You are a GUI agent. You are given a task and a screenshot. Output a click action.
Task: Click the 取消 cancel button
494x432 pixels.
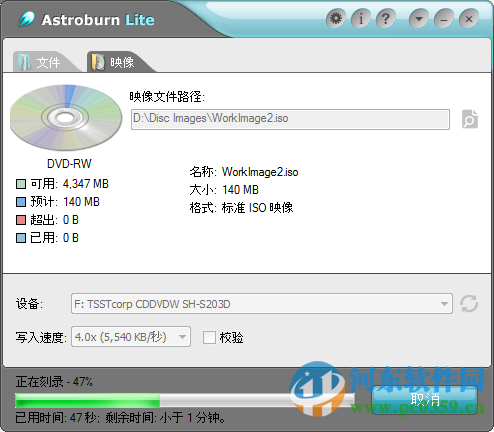click(425, 399)
